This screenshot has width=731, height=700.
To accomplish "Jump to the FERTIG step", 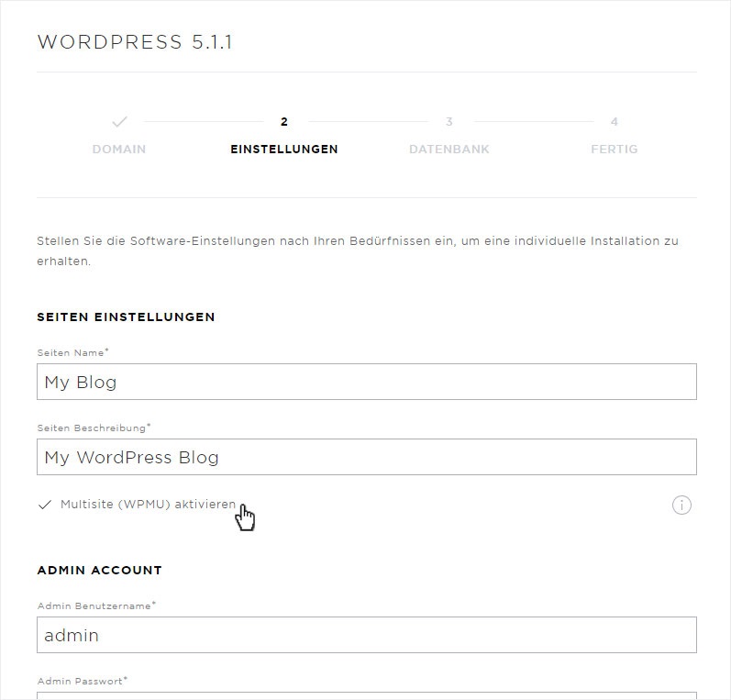I will (x=614, y=150).
